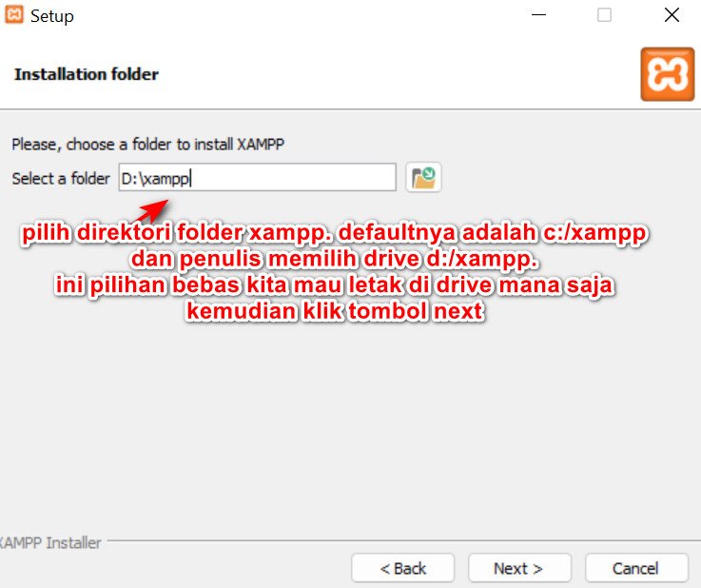Minimize the Setup window

(x=538, y=15)
